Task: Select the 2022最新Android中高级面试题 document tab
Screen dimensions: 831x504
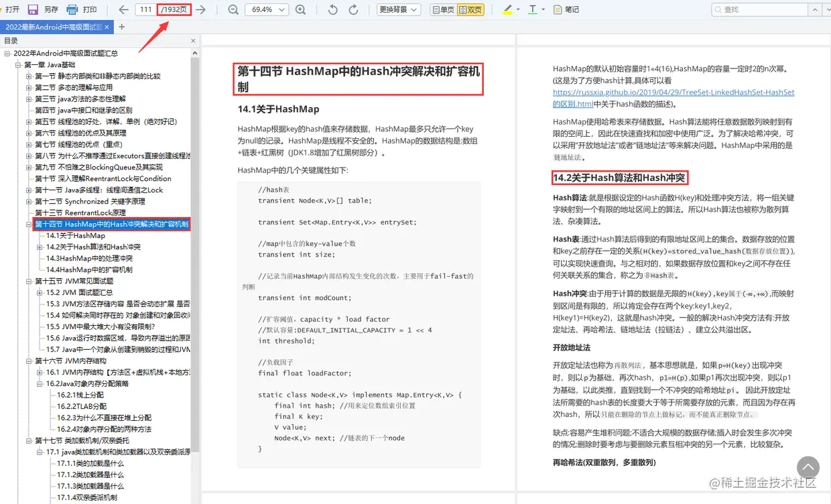Action: click(x=54, y=27)
